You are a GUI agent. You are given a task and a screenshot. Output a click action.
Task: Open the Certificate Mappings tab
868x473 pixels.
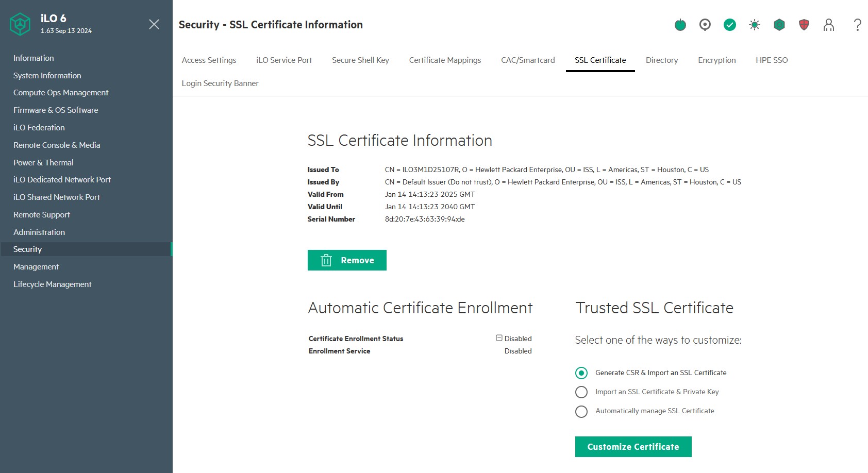(445, 60)
